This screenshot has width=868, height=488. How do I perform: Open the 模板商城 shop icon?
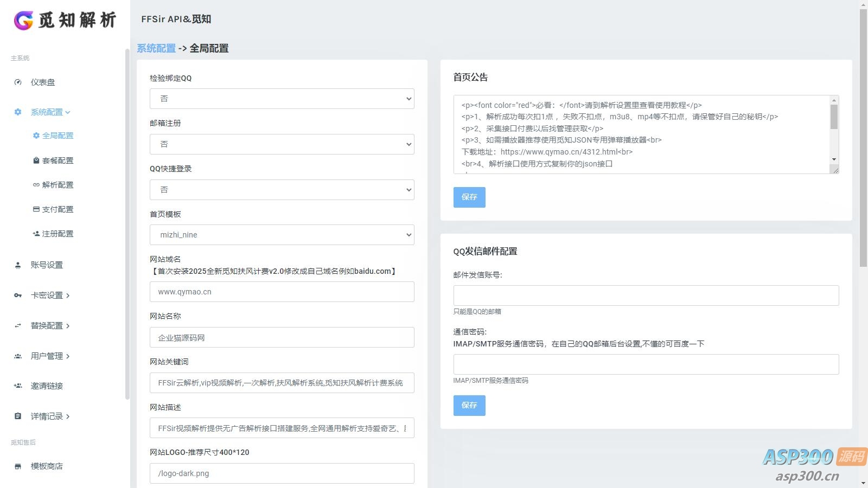(x=17, y=465)
